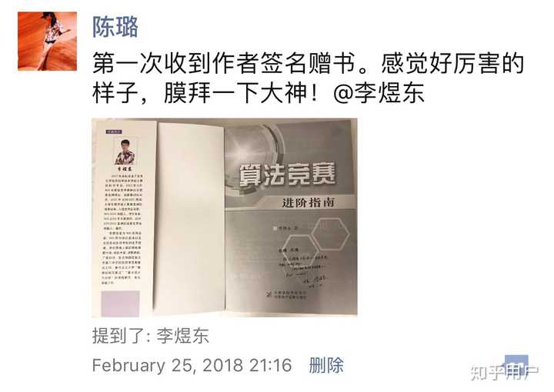Click the blank white flyleaf page
Image resolution: width=554 pixels, height=392 pixels.
tap(190, 218)
